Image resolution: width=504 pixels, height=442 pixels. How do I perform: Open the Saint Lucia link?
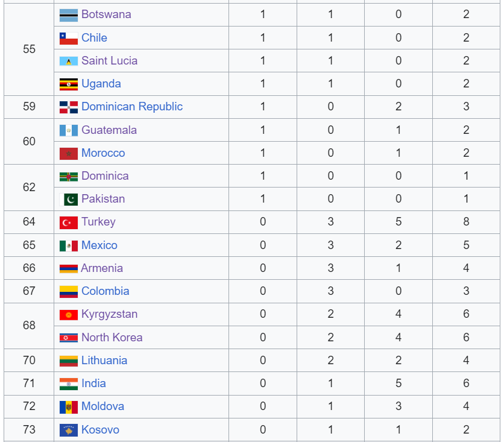[109, 61]
